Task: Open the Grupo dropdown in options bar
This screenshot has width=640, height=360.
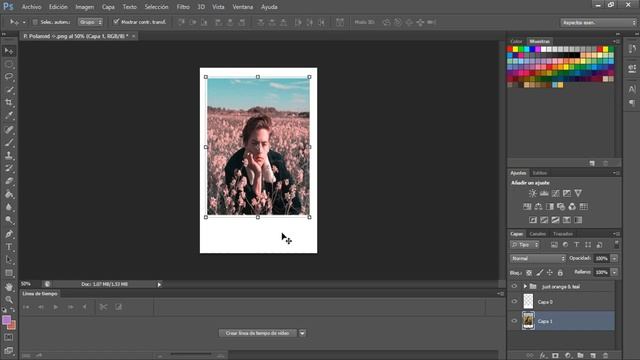Action: 91,22
